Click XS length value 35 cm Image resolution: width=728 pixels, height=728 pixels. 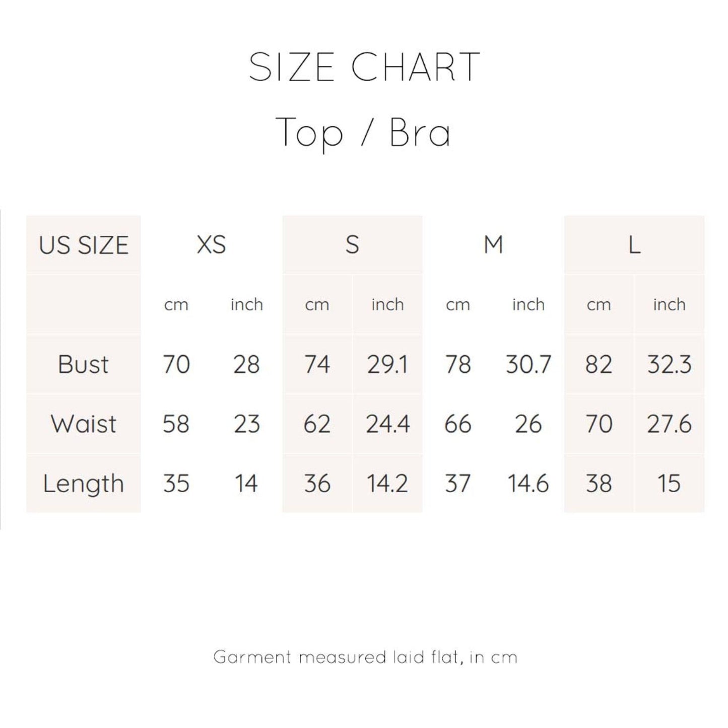click(x=176, y=483)
